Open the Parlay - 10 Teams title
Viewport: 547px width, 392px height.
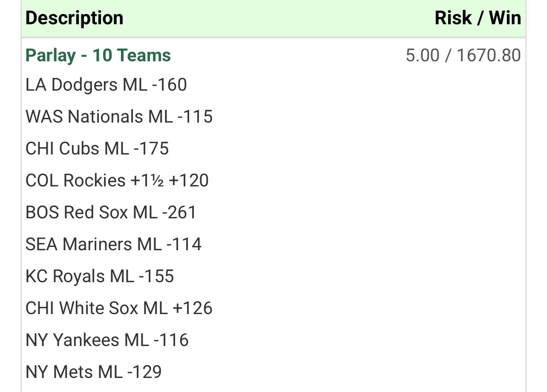pyautogui.click(x=98, y=55)
